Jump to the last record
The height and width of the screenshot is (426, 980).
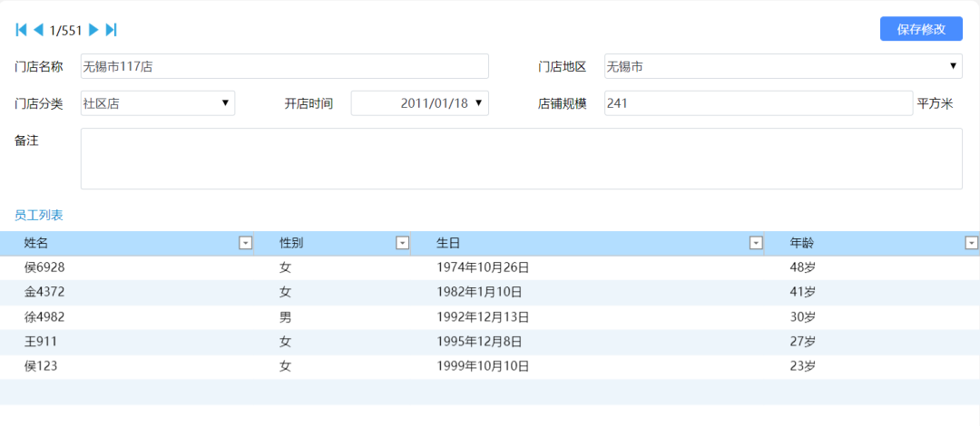tap(111, 30)
